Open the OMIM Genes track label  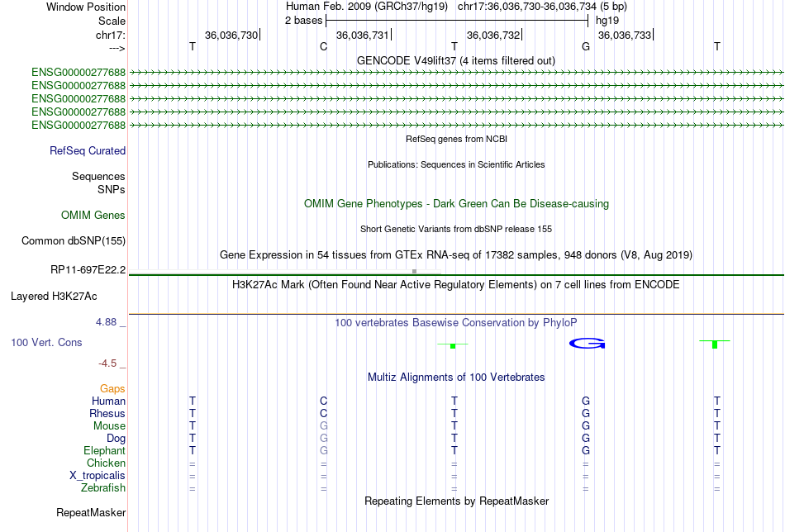(x=93, y=216)
